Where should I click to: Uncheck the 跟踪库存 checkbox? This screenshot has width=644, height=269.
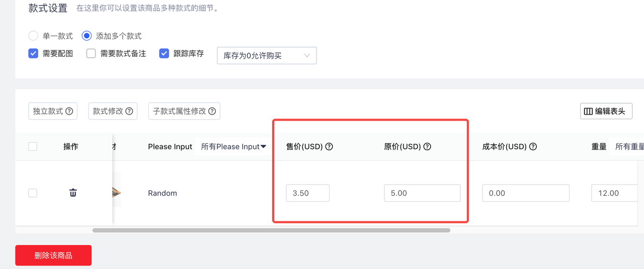point(164,53)
